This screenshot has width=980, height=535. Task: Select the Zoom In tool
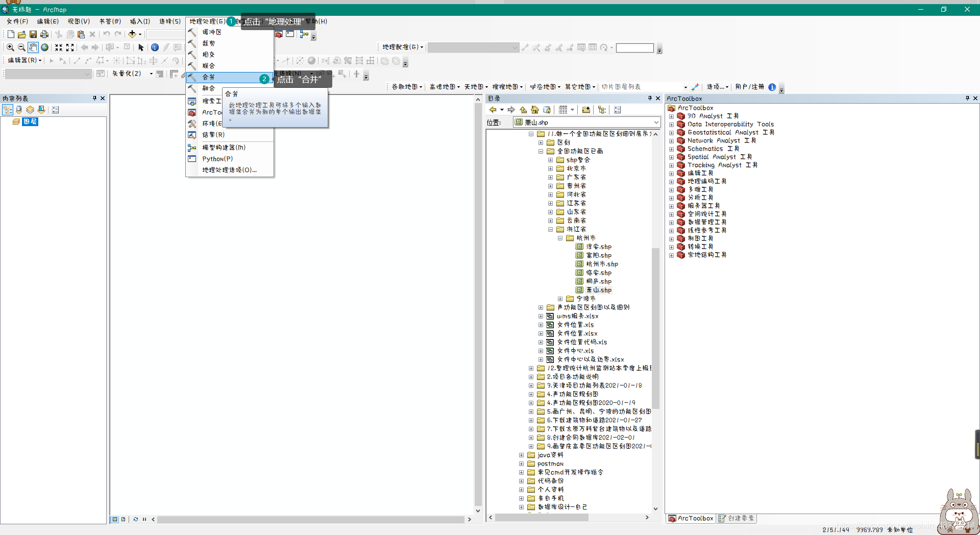(x=10, y=47)
